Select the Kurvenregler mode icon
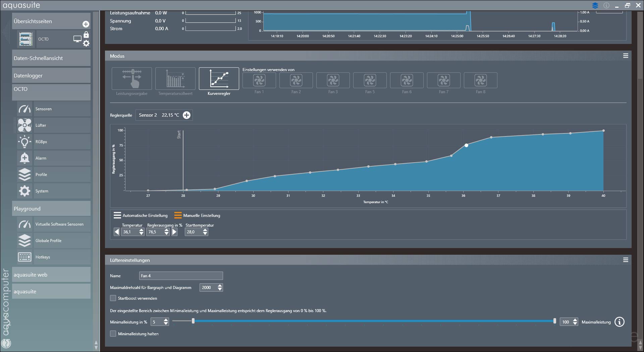The height and width of the screenshot is (352, 644). (x=219, y=79)
